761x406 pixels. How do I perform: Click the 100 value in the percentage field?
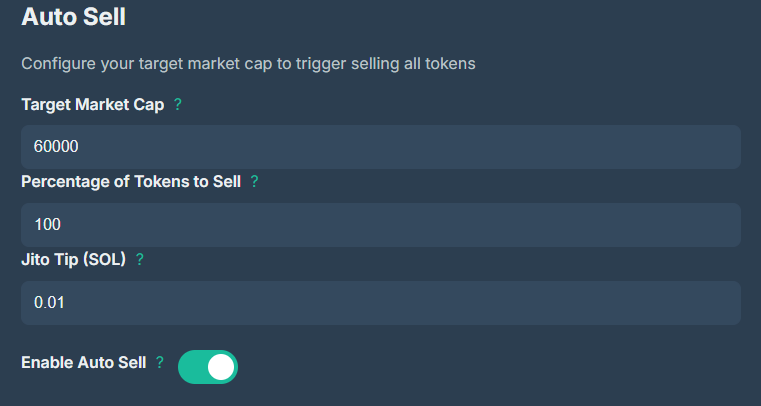[48, 225]
